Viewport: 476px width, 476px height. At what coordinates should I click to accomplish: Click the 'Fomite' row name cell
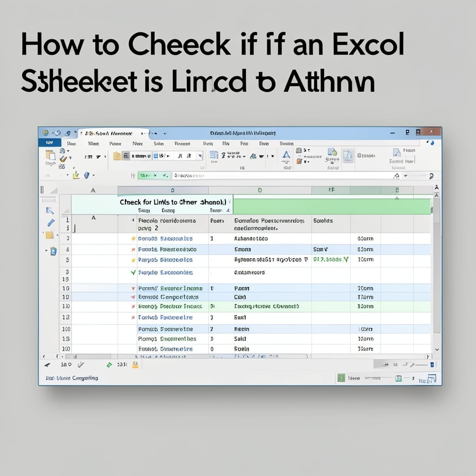[167, 250]
